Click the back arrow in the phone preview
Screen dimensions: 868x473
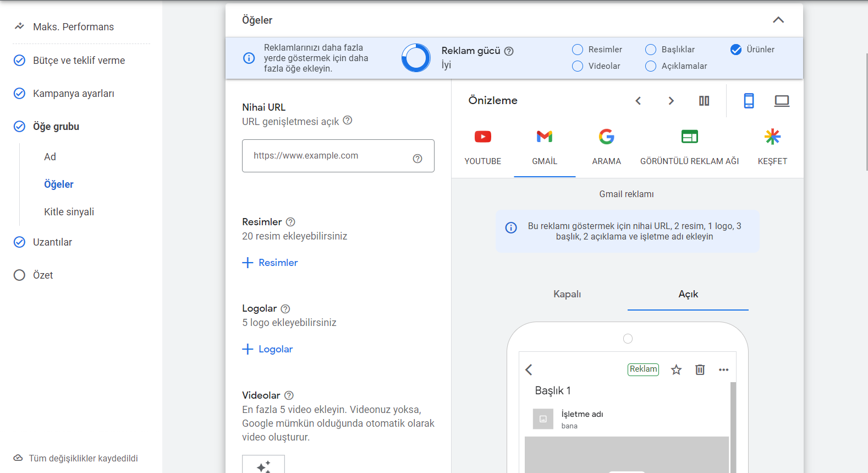pyautogui.click(x=529, y=369)
